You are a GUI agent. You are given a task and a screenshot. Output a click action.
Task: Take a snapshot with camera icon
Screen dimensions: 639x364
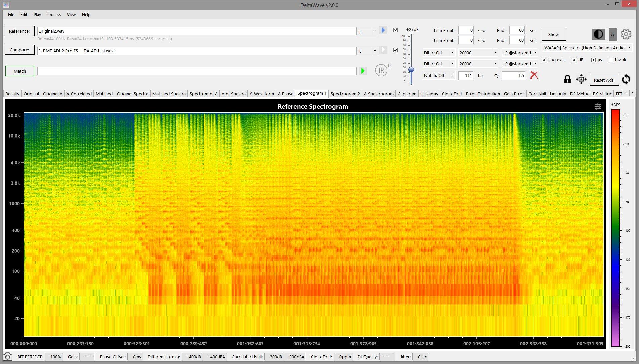[7, 357]
